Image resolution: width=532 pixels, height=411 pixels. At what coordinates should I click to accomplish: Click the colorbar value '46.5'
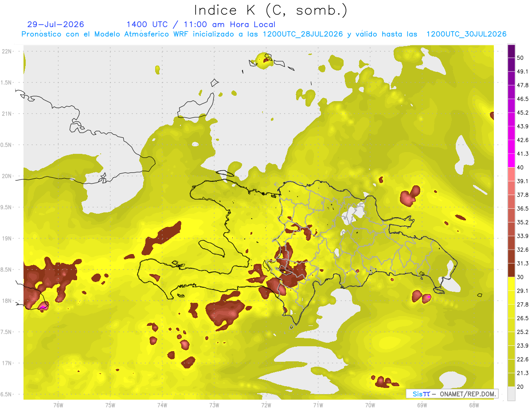pyautogui.click(x=523, y=99)
